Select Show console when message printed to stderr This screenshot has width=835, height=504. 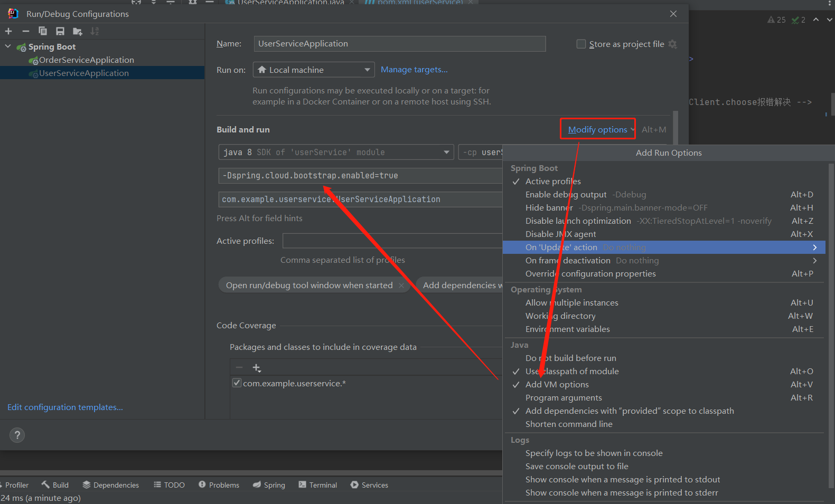tap(663, 493)
